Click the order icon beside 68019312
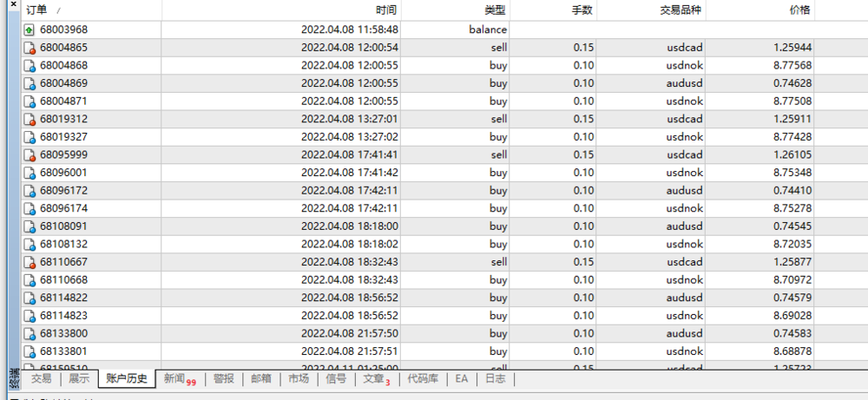 point(30,119)
